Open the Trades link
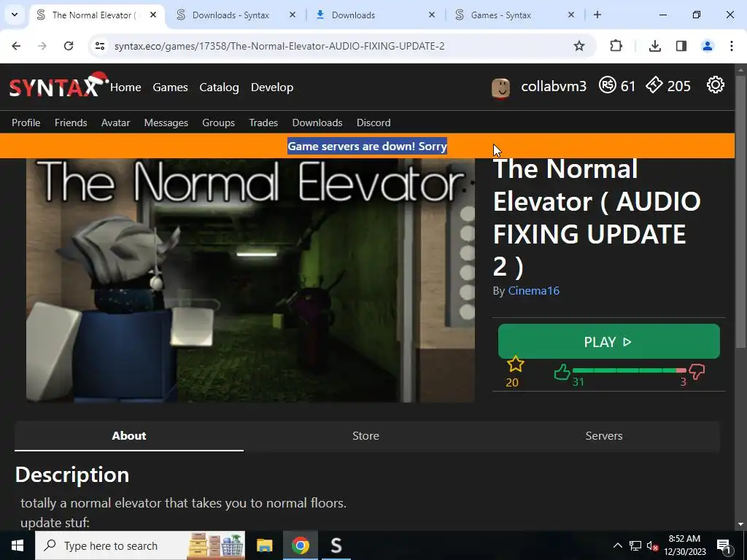 (263, 122)
